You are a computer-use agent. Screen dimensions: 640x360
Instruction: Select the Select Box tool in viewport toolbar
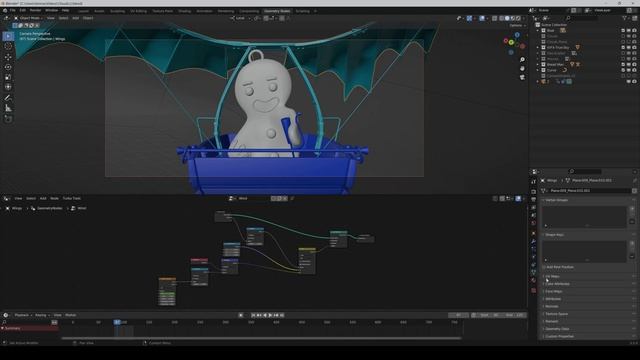point(8,36)
